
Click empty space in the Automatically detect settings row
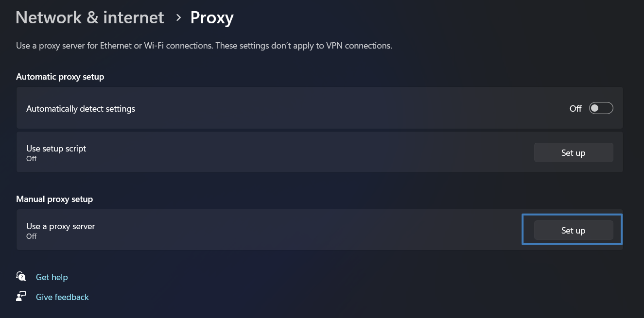click(340, 109)
